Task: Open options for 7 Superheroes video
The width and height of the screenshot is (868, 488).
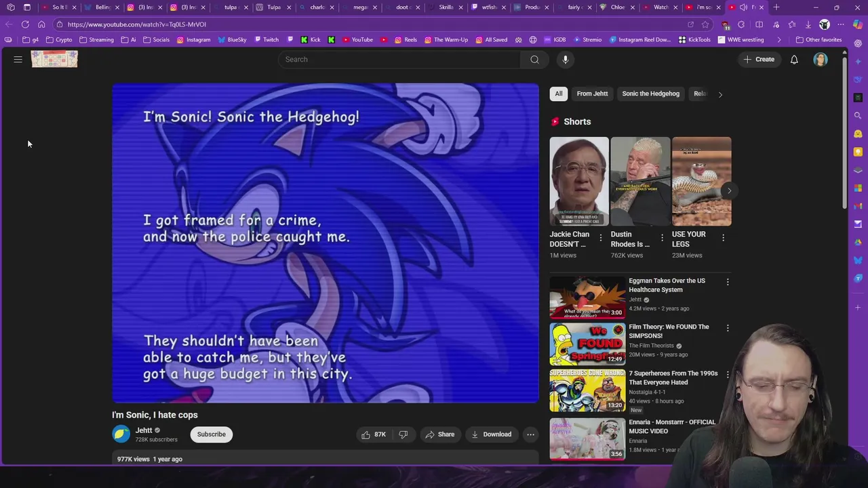Action: point(728,374)
